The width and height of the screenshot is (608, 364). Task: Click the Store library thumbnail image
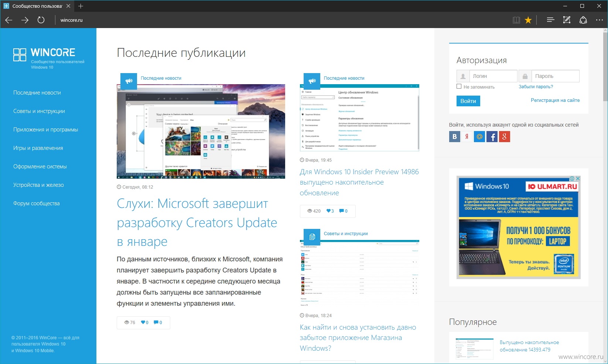coord(359,273)
